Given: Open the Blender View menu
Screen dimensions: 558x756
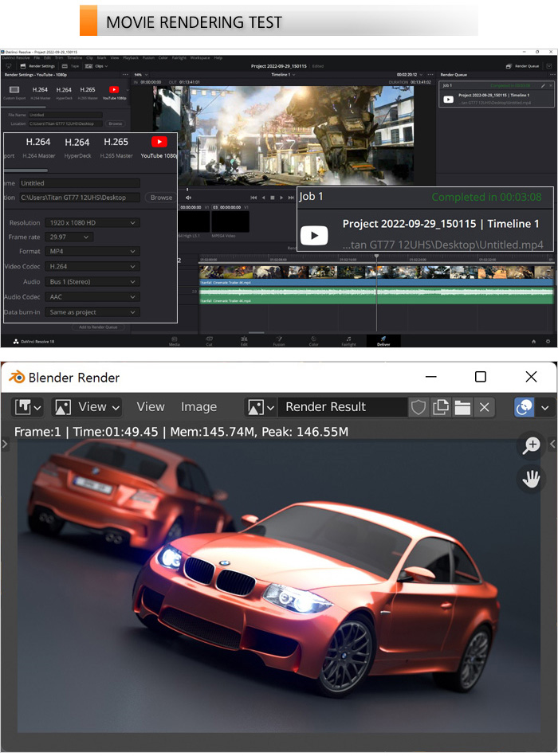Looking at the screenshot, I should (x=151, y=407).
